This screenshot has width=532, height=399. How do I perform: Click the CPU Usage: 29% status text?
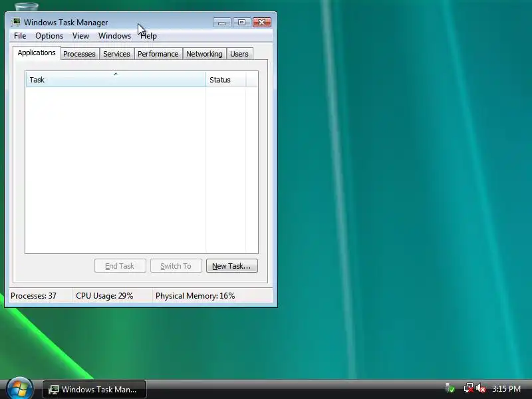pos(104,296)
